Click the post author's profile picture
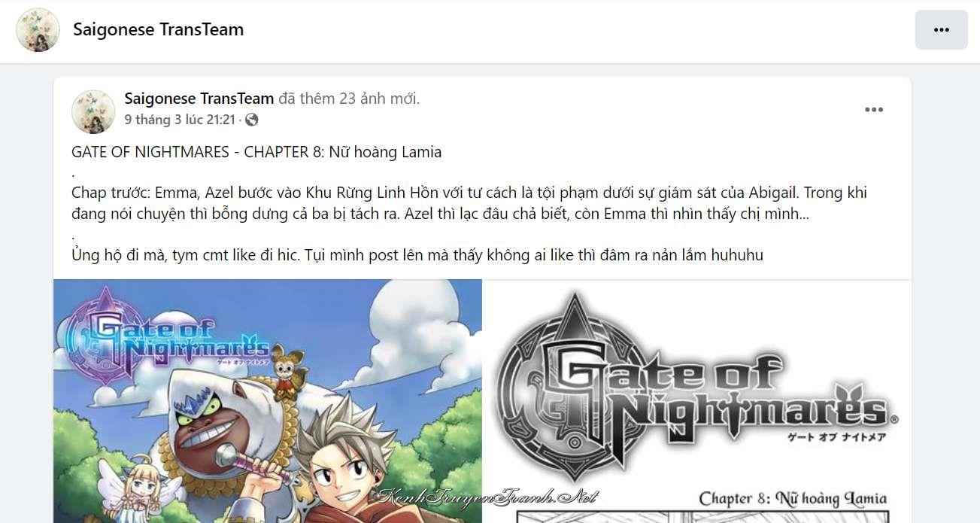This screenshot has width=980, height=523. click(93, 111)
